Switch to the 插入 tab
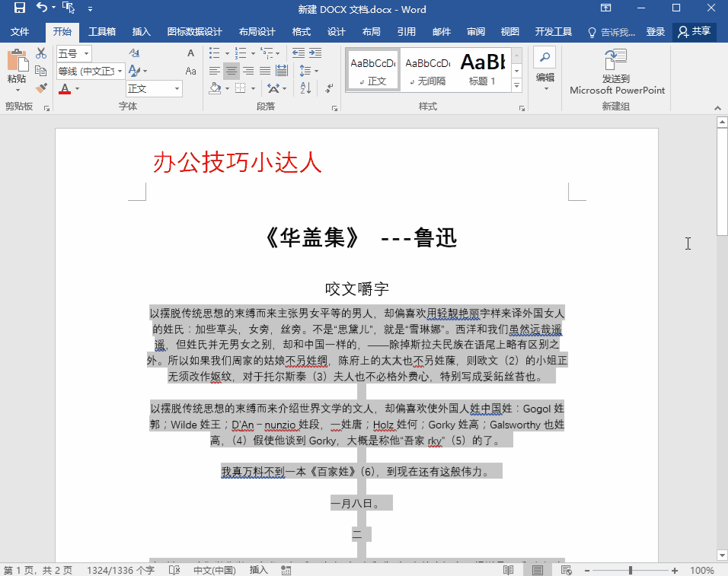This screenshot has width=728, height=576. [x=141, y=31]
